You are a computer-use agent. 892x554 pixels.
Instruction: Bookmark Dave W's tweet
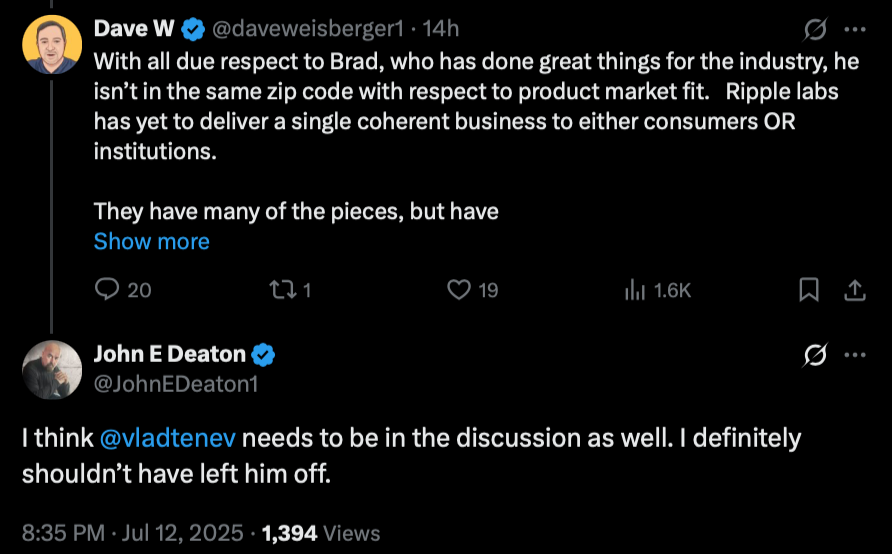[809, 290]
